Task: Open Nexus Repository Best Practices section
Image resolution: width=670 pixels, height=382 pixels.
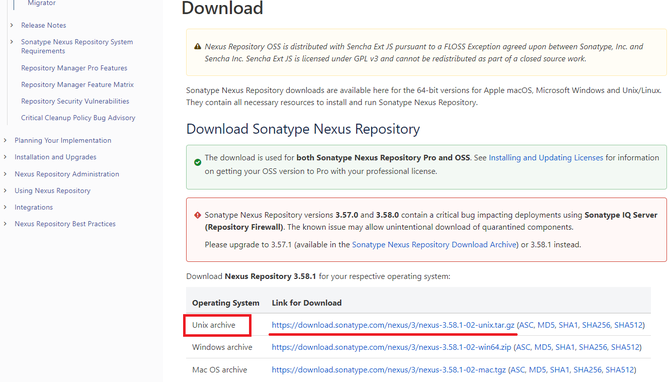Action: click(x=65, y=224)
